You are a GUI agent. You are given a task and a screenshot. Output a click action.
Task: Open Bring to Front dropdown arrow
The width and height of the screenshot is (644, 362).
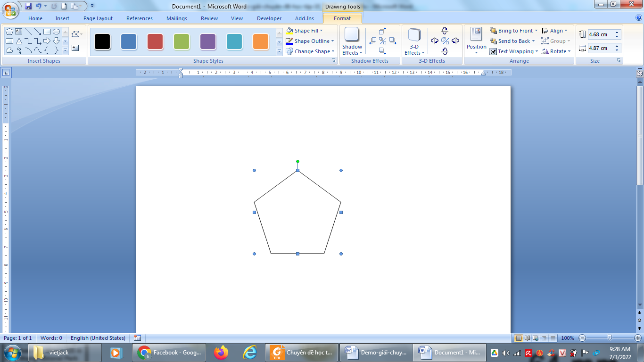click(x=536, y=31)
